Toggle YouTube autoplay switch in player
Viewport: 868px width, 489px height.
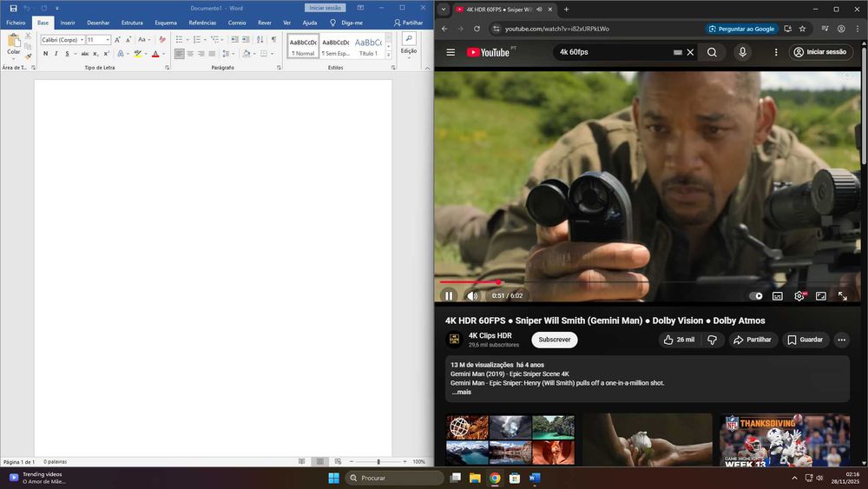pos(756,295)
